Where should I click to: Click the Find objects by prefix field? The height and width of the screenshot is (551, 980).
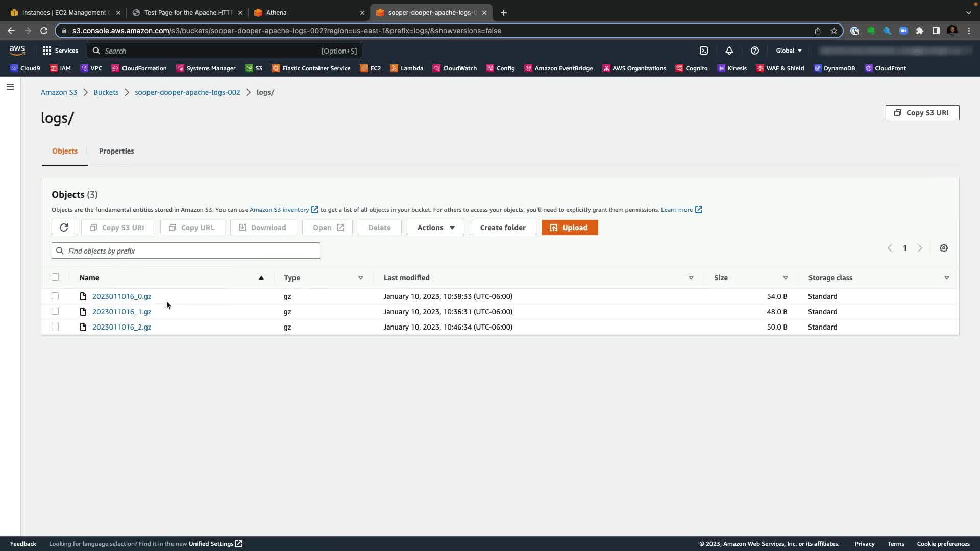point(186,251)
